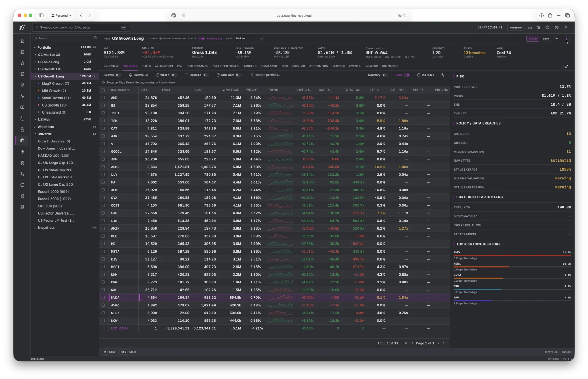Toggle the Sleeves switch
Screen dimensions: 588x379
(x=118, y=75)
